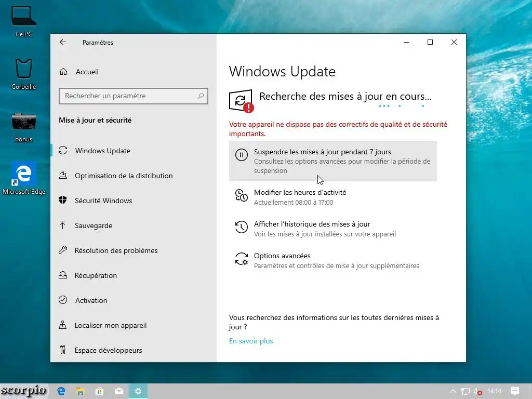Click the 14:14 taskbar clock
Screen dimensions: 532x399
(494, 391)
